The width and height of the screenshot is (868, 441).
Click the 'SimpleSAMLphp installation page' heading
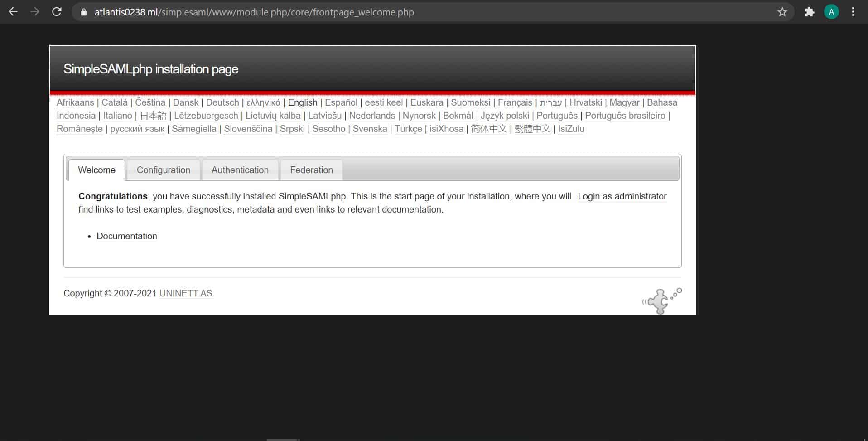(151, 69)
